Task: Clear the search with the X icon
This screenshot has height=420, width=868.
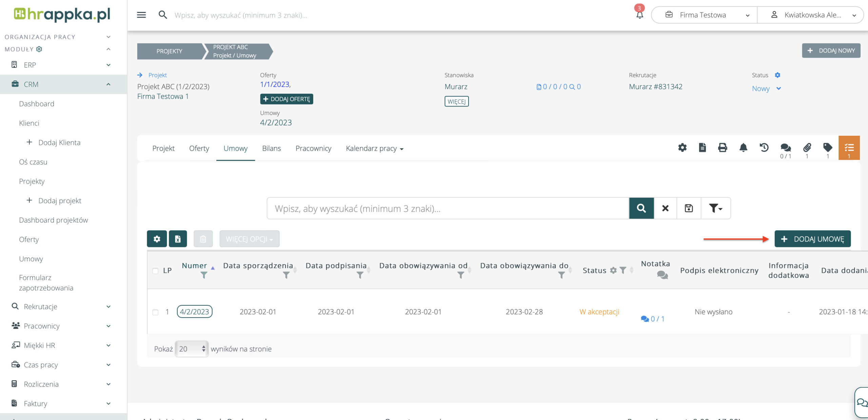Action: pos(665,208)
